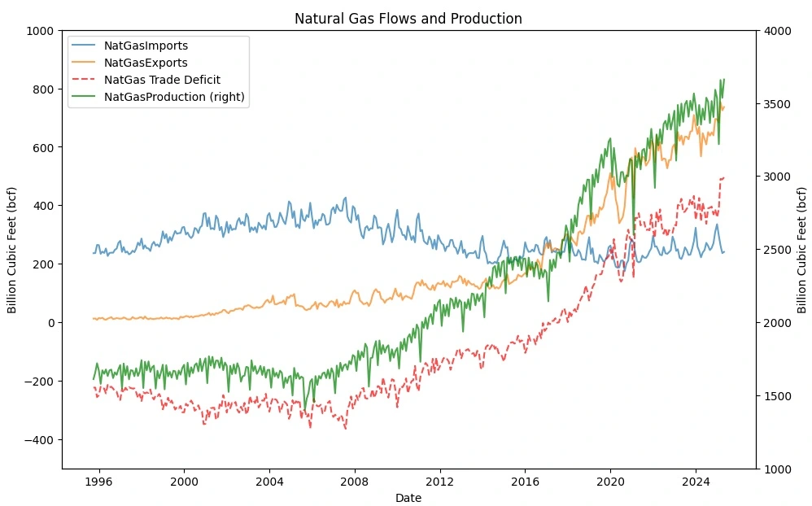Click the red dashed sample beside NatGas Trade Deficit
The height and width of the screenshot is (506, 812).
(84, 80)
